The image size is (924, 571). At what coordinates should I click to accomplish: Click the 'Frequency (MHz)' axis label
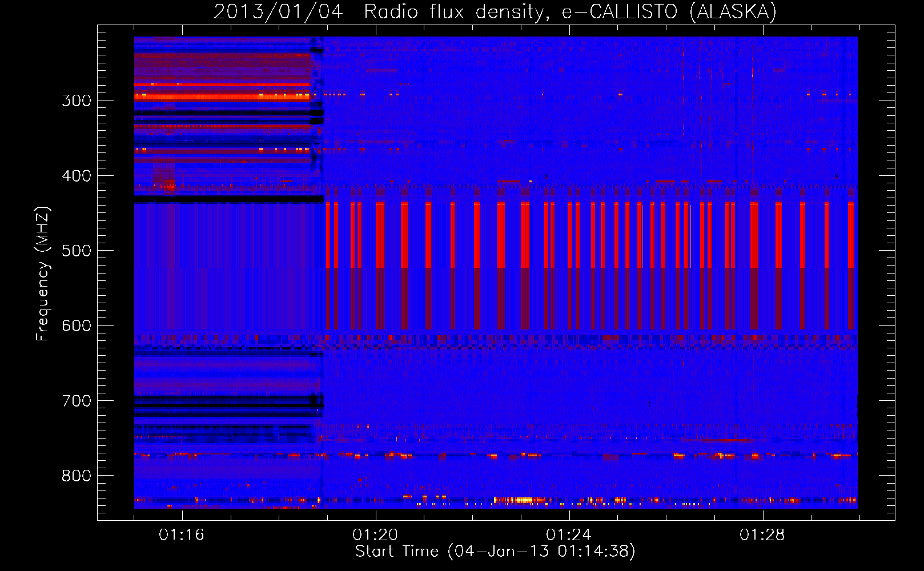43,274
